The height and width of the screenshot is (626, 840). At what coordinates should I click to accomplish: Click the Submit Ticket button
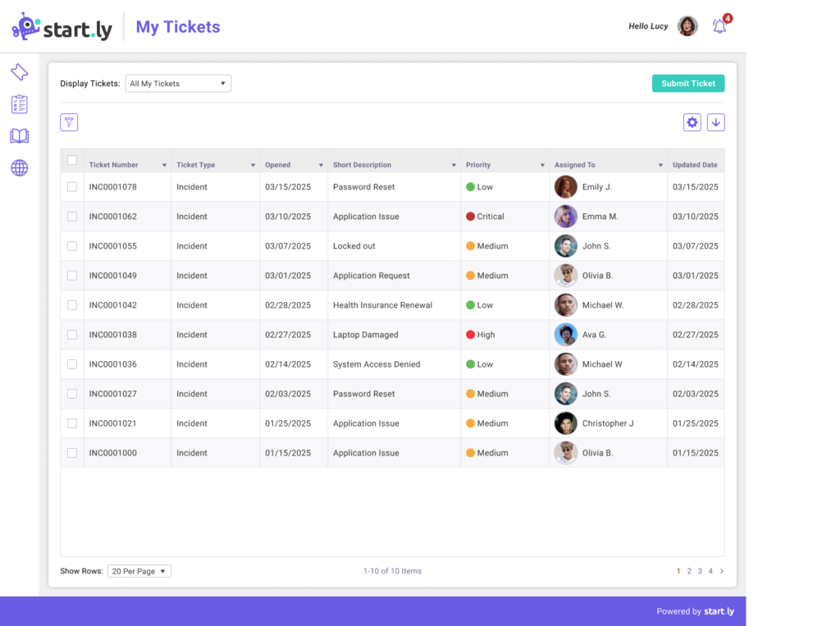click(x=688, y=84)
